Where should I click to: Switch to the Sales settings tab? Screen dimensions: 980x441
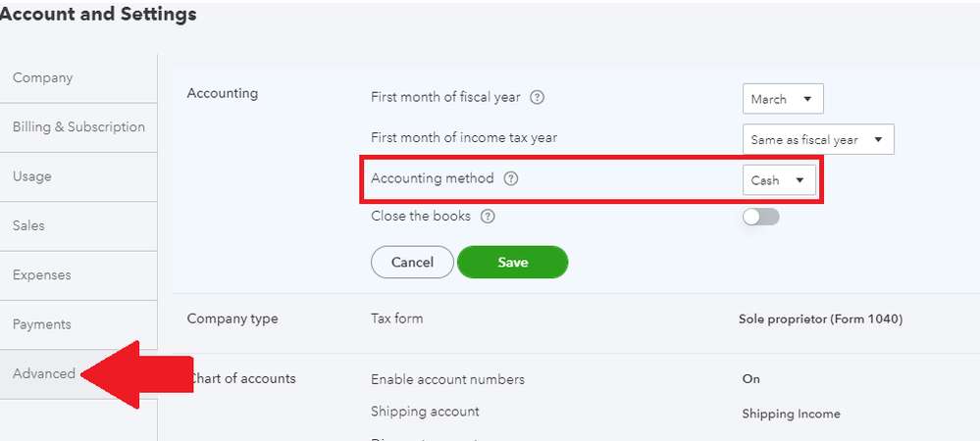pyautogui.click(x=29, y=225)
